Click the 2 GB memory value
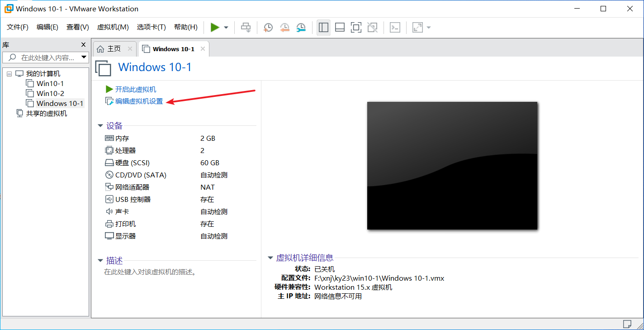The image size is (644, 330). pos(208,139)
